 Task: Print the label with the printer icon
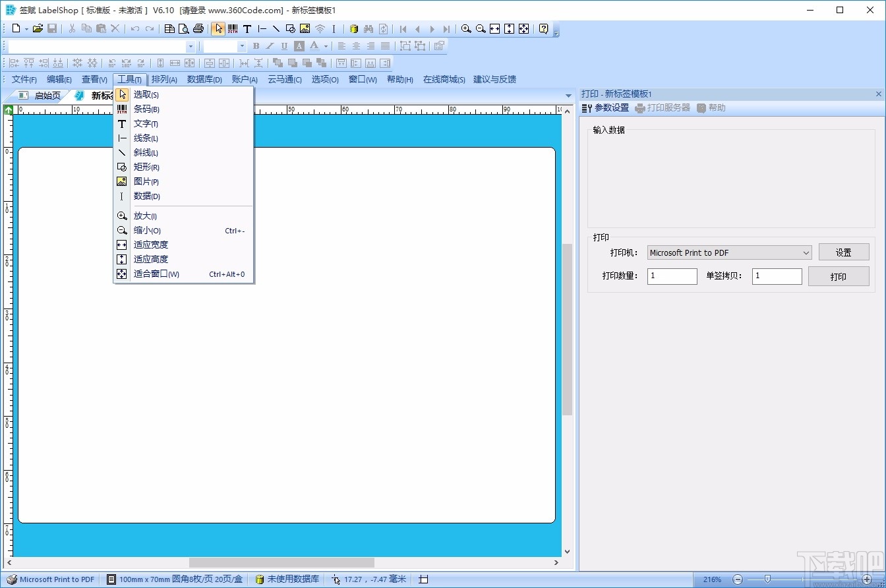[198, 28]
